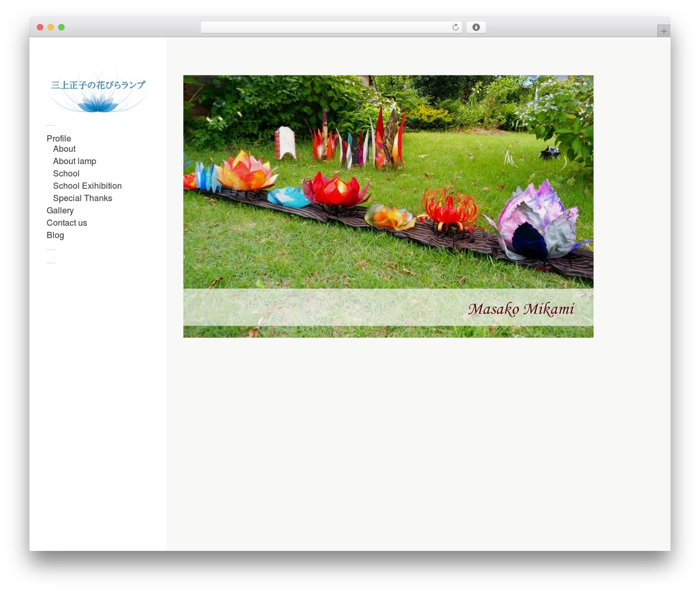Visit the Blog link

55,235
